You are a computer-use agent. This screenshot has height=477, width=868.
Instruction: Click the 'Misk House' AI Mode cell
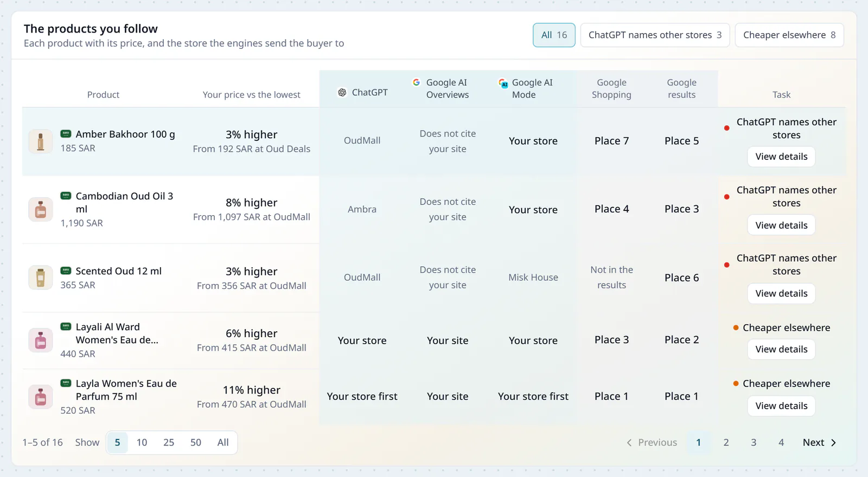pyautogui.click(x=533, y=278)
